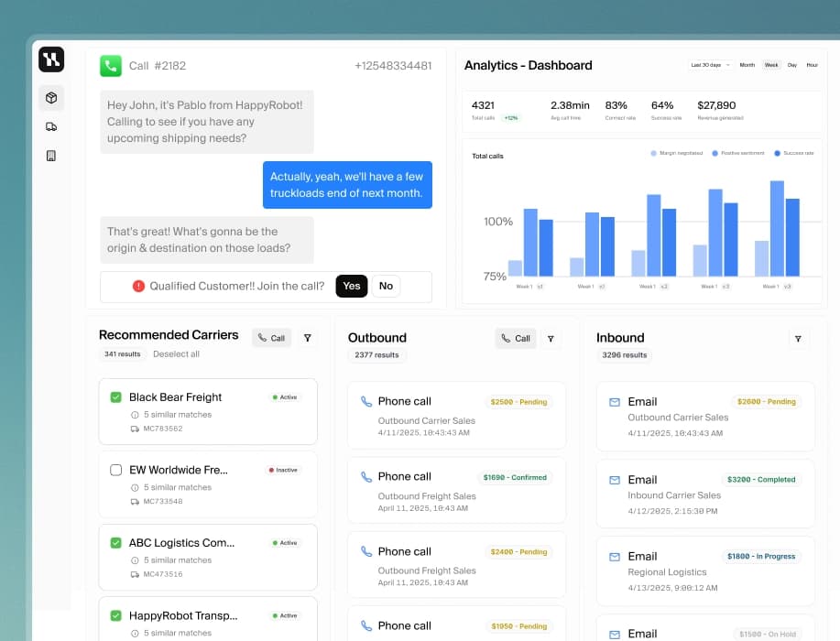Check EW Worldwide Fre... carrier
The image size is (840, 641).
pyautogui.click(x=115, y=470)
